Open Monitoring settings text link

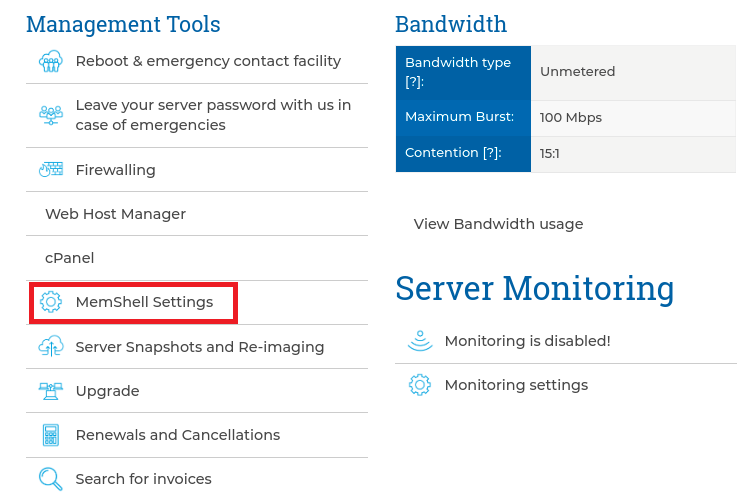(x=516, y=385)
